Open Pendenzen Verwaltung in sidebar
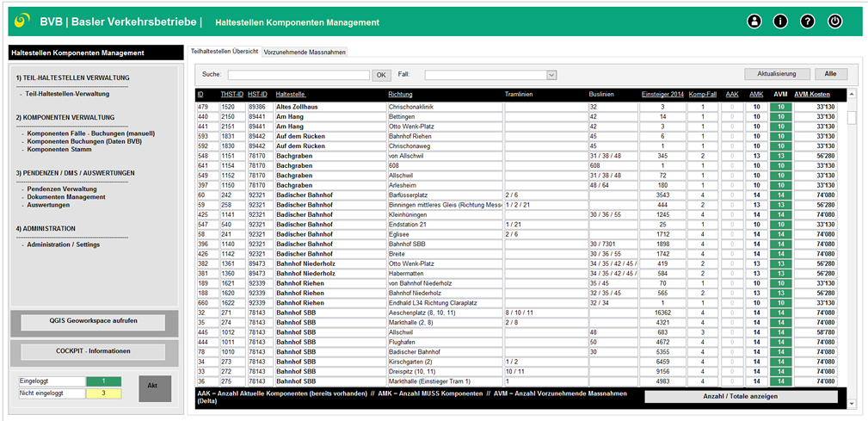Image resolution: width=868 pixels, height=421 pixels. [x=61, y=189]
